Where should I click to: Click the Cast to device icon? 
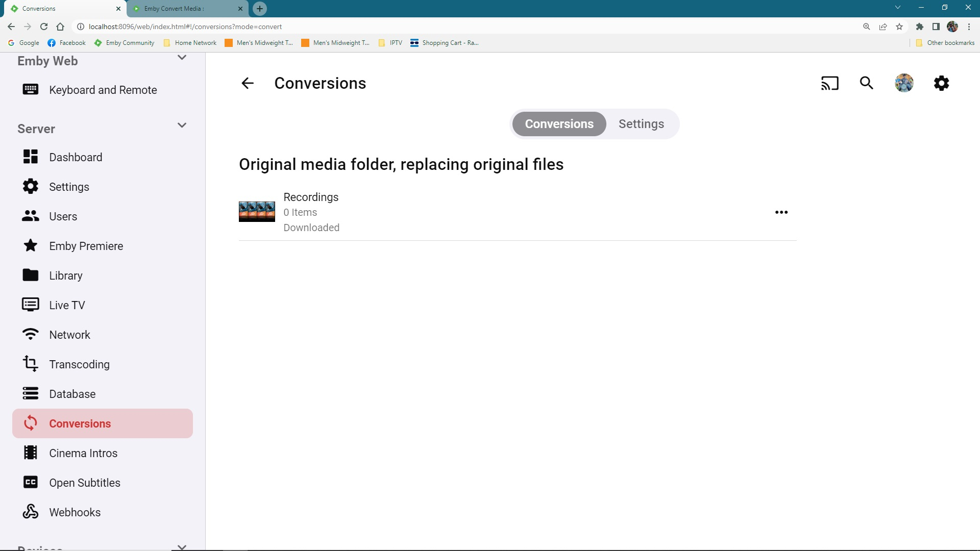[x=829, y=83]
